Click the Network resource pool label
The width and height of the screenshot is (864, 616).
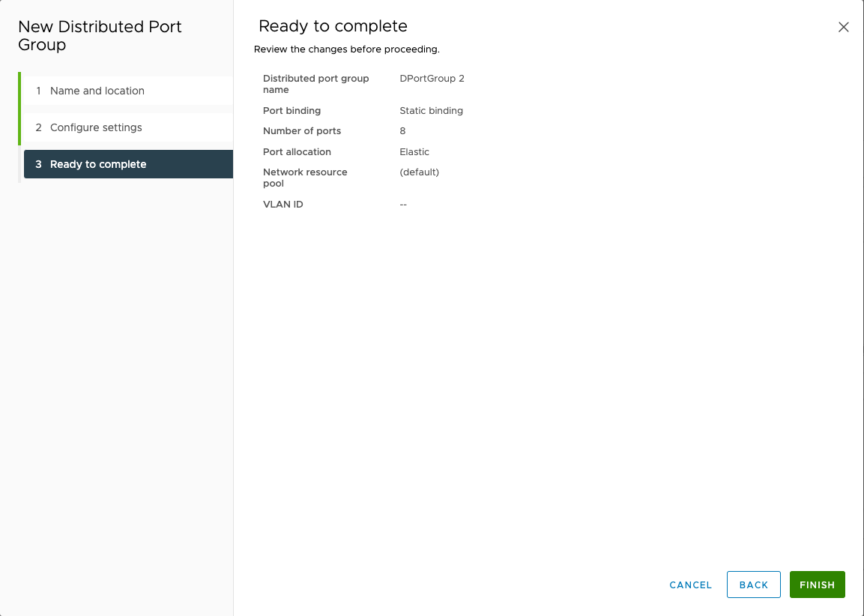pyautogui.click(x=305, y=178)
